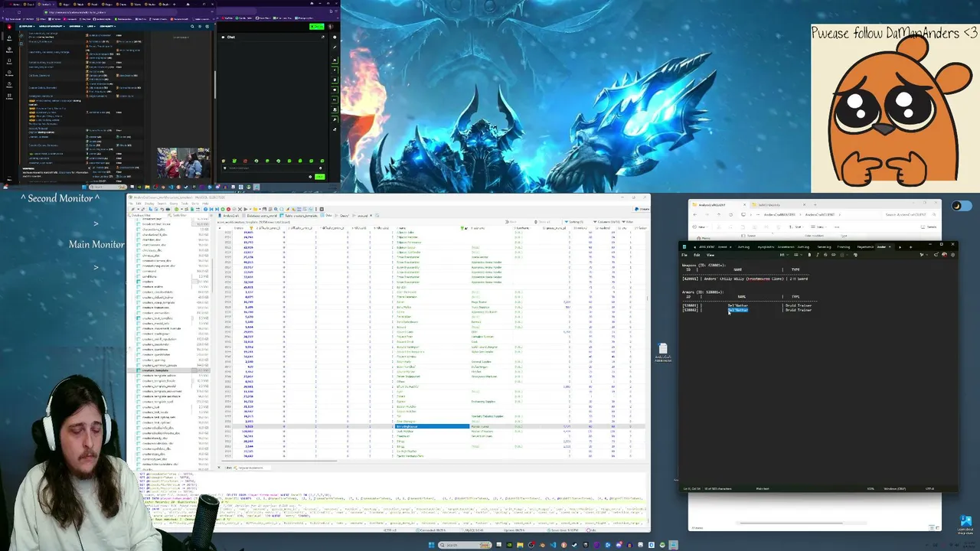Viewport: 980px width, 551px height.
Task: Click the regular expression filter box below the grid
Action: click(251, 468)
